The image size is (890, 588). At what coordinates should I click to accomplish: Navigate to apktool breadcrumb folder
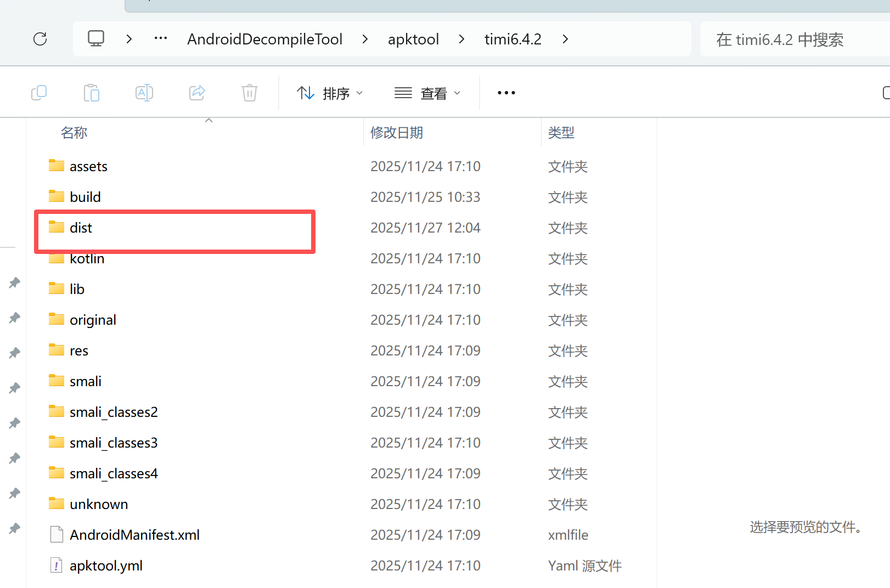coord(413,39)
